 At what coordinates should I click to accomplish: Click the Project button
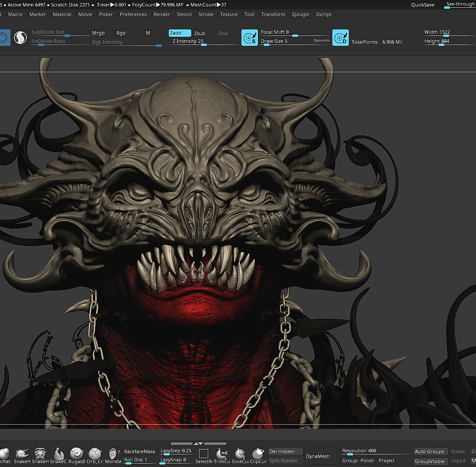click(386, 461)
